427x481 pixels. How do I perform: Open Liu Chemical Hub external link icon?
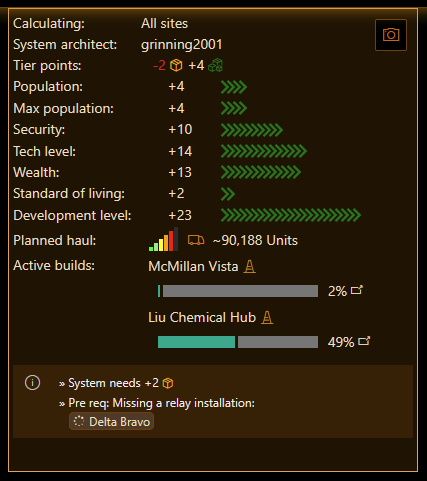(x=364, y=341)
